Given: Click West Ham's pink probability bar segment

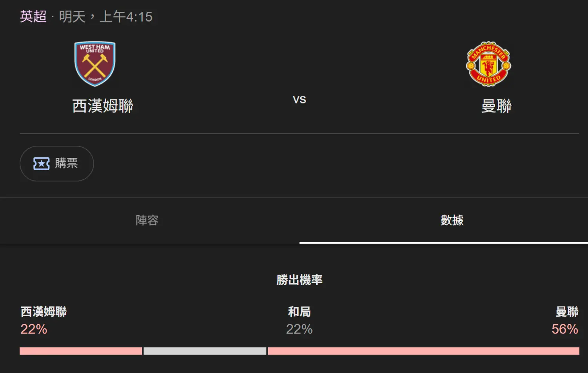Looking at the screenshot, I should point(81,351).
